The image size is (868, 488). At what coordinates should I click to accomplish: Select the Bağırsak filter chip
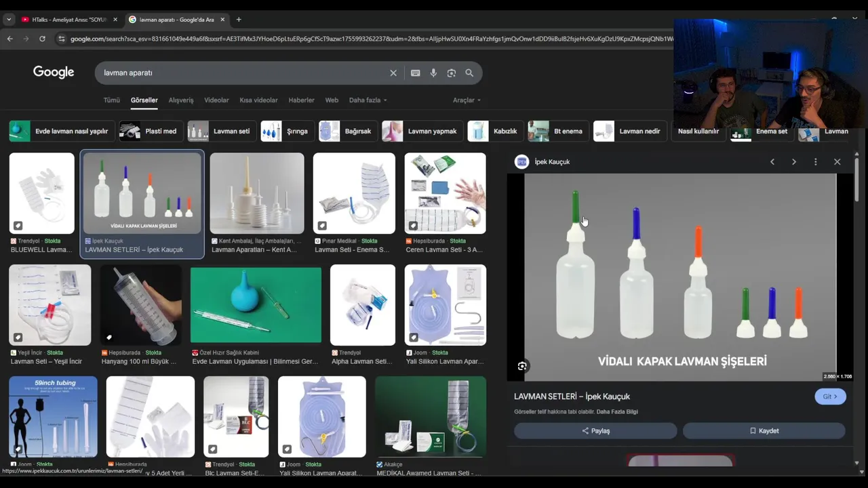click(x=348, y=131)
